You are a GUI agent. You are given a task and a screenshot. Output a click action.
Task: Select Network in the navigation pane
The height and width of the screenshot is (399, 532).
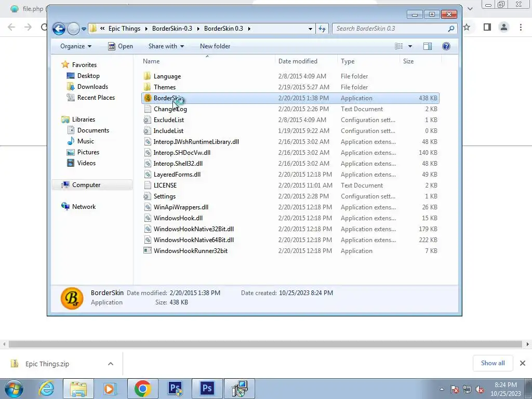84,207
